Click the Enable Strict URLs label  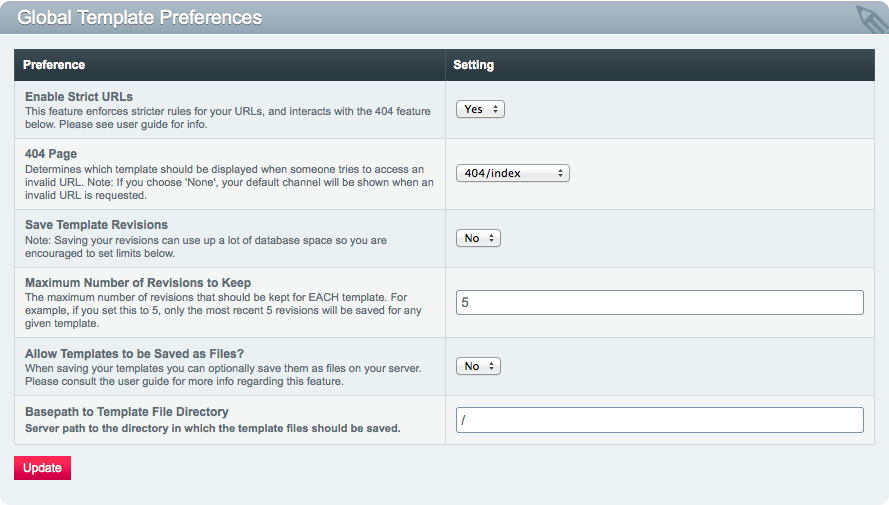pos(79,97)
